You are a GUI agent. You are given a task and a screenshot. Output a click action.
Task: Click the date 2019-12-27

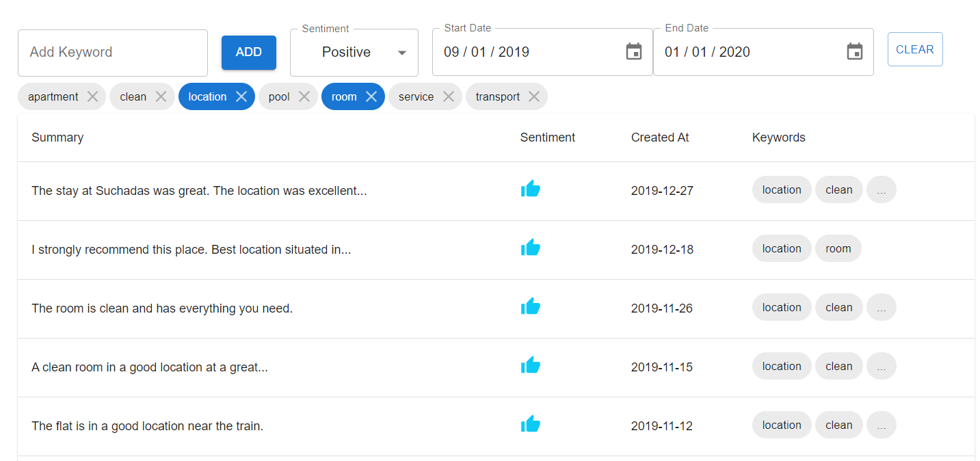[x=662, y=191]
